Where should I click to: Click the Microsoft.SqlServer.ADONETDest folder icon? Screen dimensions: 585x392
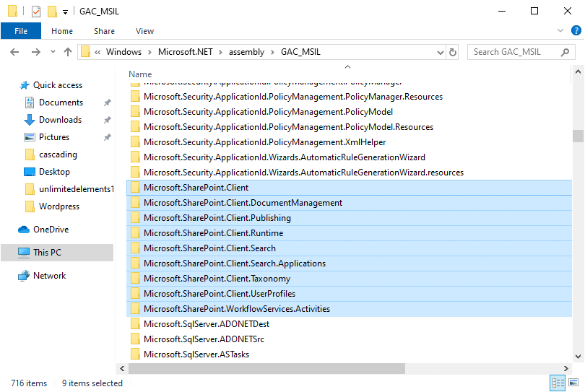(x=135, y=323)
